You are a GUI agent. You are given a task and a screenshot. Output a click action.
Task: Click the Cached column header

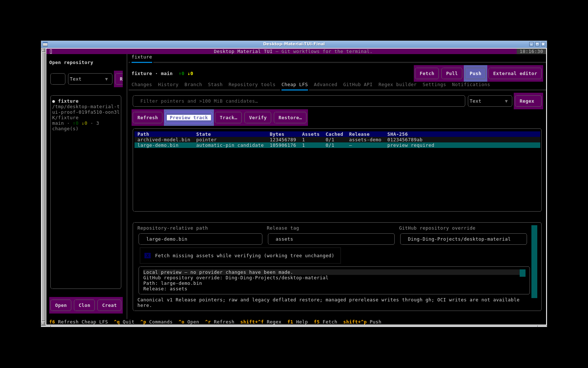click(334, 134)
